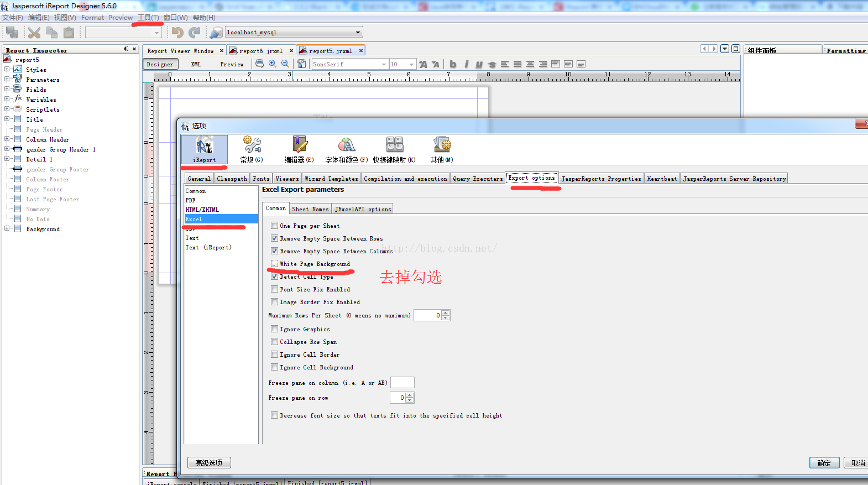This screenshot has height=485, width=868.
Task: Switch to the Compilation and execution tab
Action: (x=406, y=179)
